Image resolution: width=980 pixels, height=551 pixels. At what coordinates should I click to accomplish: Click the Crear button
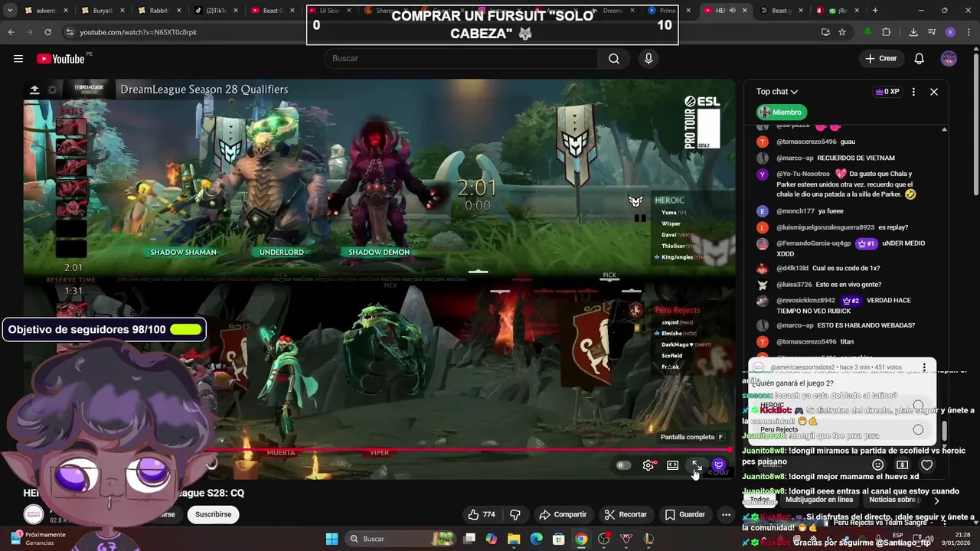coord(880,59)
